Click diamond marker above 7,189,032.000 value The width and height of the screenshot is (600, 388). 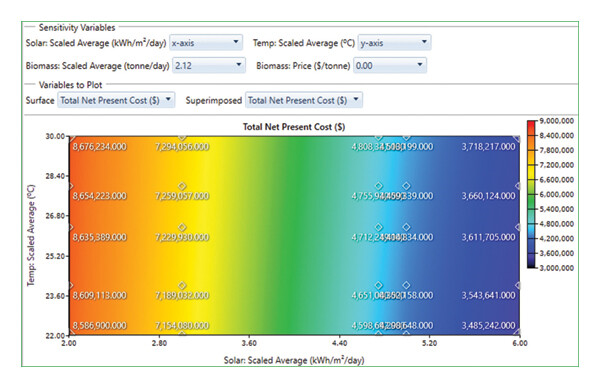[x=182, y=285]
